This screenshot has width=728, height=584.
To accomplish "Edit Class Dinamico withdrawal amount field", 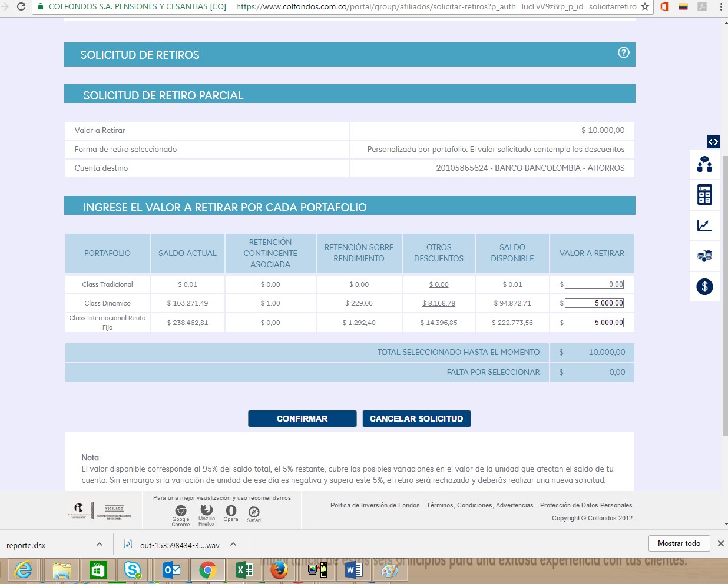I will [x=594, y=303].
